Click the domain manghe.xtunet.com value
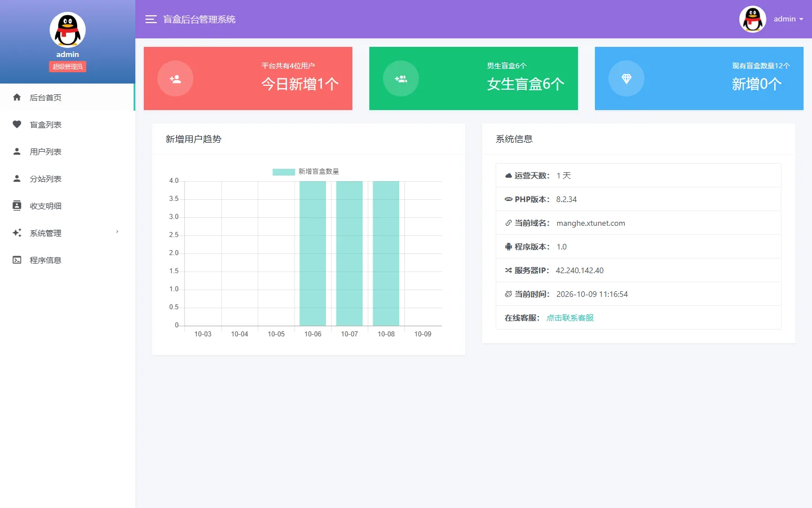 coord(590,223)
